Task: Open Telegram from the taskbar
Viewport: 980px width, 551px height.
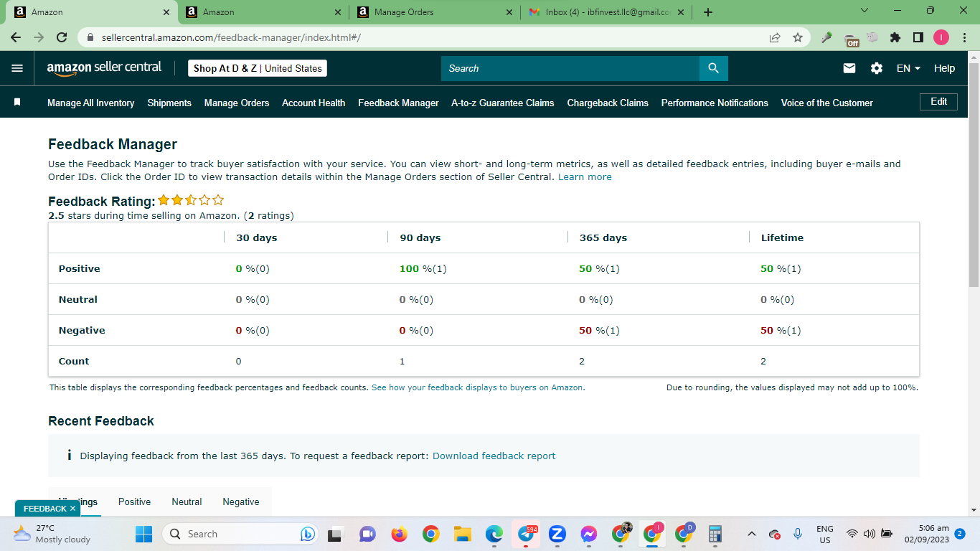Action: (x=526, y=534)
